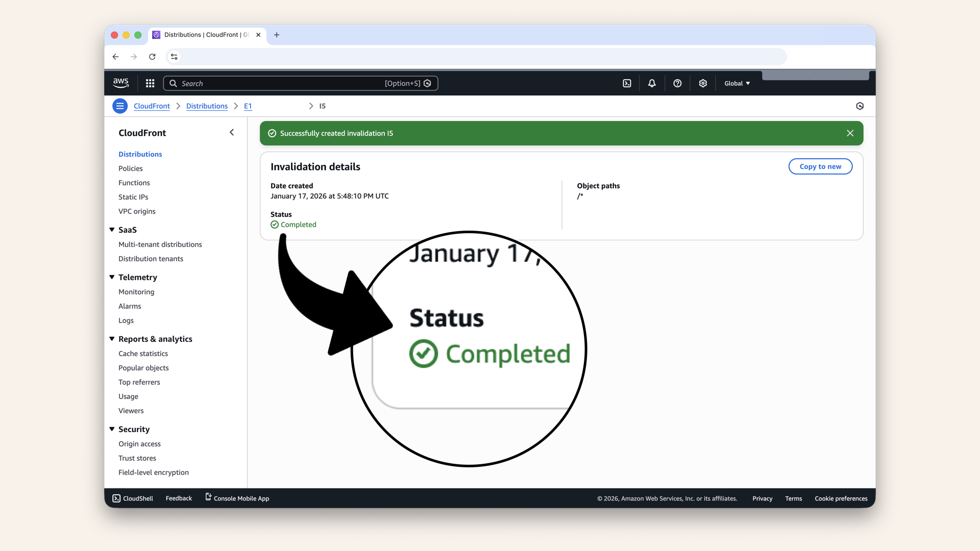The height and width of the screenshot is (551, 980).
Task: Open Cookie preferences in footer
Action: (x=841, y=498)
